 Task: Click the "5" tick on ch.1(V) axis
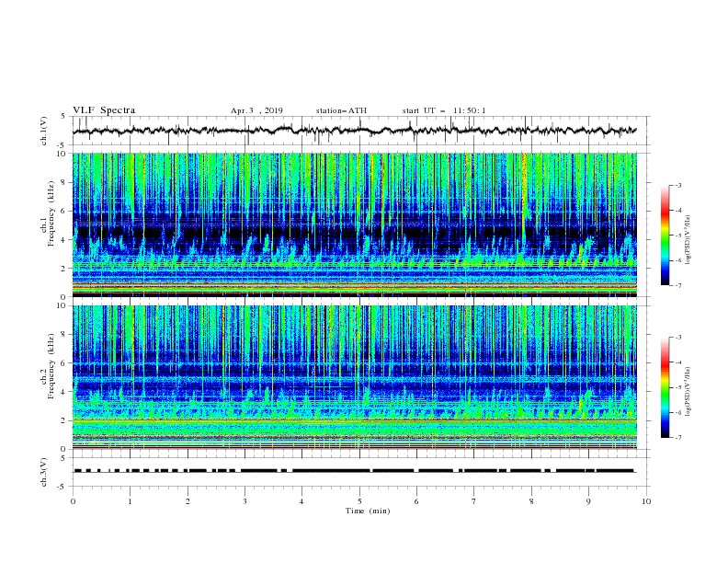pyautogui.click(x=63, y=116)
